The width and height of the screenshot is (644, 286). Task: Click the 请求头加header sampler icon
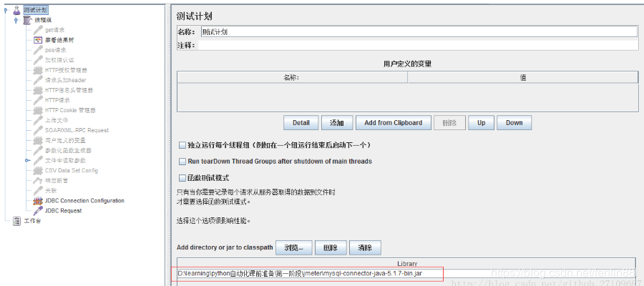[x=38, y=80]
